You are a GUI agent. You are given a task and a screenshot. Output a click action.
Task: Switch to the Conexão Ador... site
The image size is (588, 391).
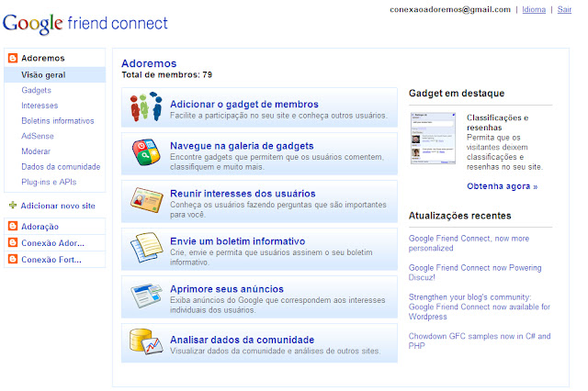[x=52, y=243]
